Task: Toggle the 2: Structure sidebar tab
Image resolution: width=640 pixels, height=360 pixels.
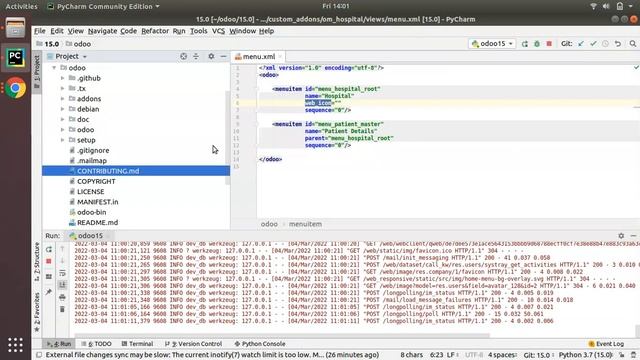Action: 37,262
